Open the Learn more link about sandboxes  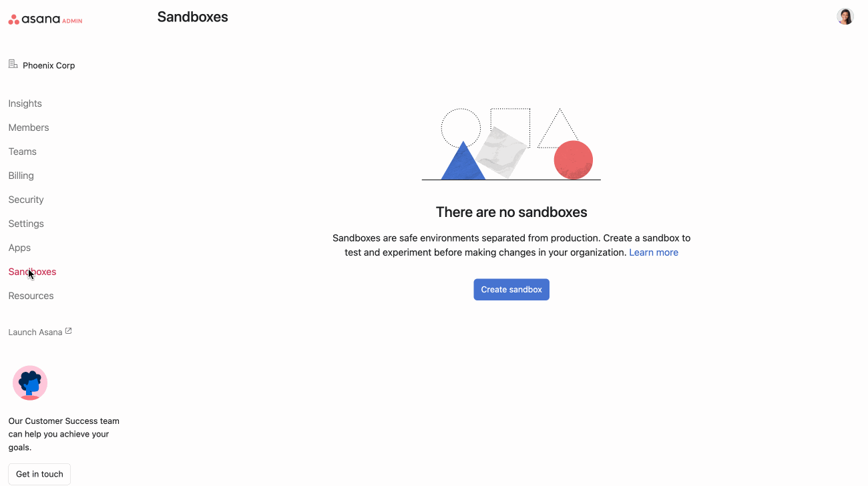point(654,252)
